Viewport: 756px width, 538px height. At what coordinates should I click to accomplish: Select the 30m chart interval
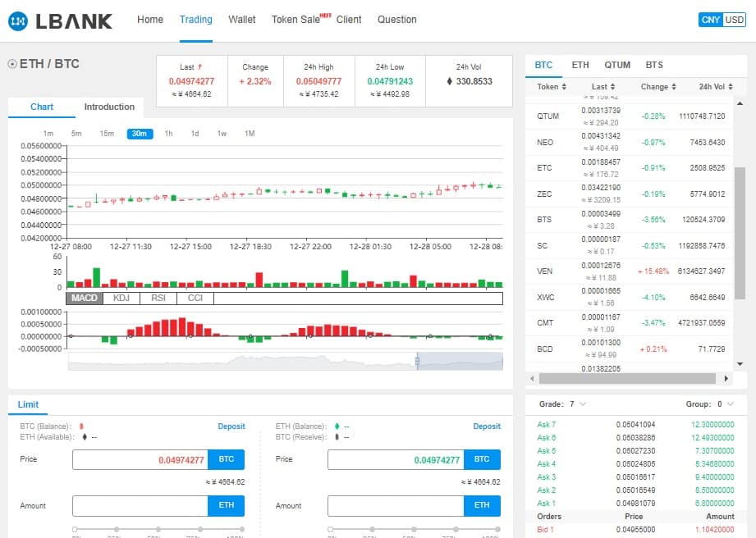(140, 134)
